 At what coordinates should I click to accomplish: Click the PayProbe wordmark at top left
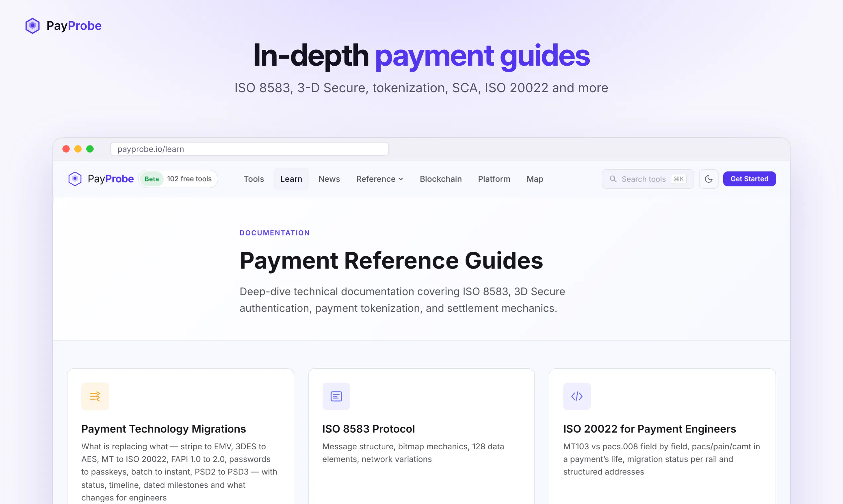point(74,26)
